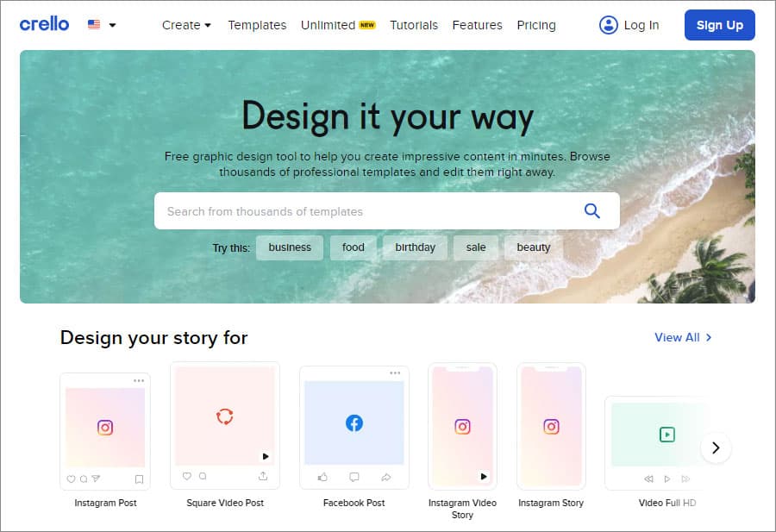Click the thumbs-up icon on Facebook Post card
Image resolution: width=776 pixels, height=532 pixels.
pos(322,477)
